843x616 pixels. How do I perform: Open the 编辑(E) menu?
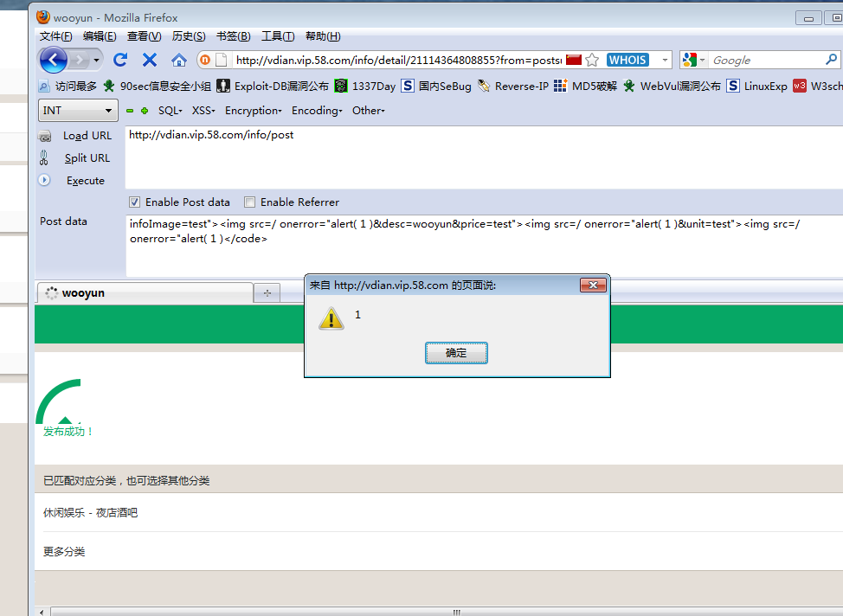pyautogui.click(x=100, y=36)
